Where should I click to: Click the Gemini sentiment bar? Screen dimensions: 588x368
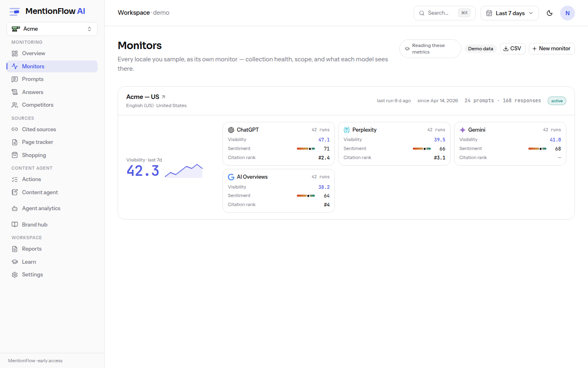(x=537, y=149)
